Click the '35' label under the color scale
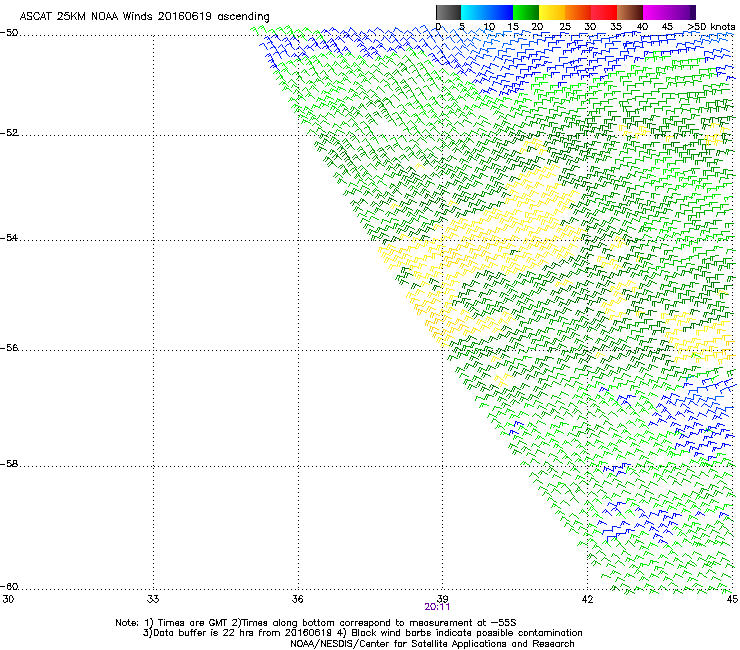Screen dimensions: 740x650 616,27
